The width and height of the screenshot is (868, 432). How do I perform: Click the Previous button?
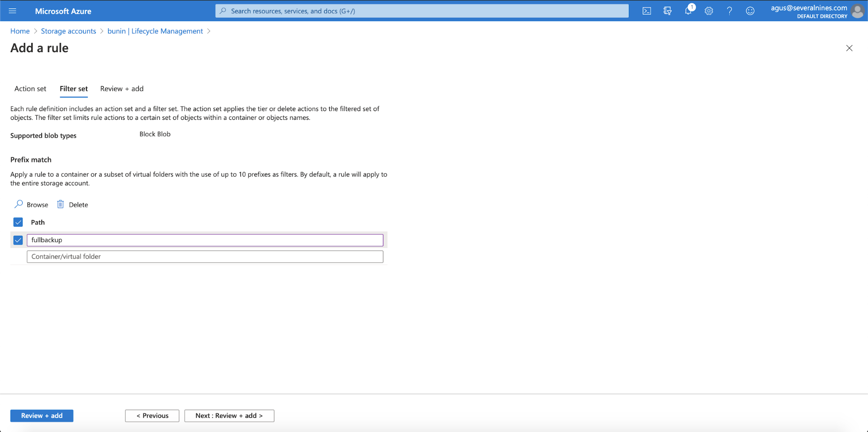pyautogui.click(x=152, y=416)
